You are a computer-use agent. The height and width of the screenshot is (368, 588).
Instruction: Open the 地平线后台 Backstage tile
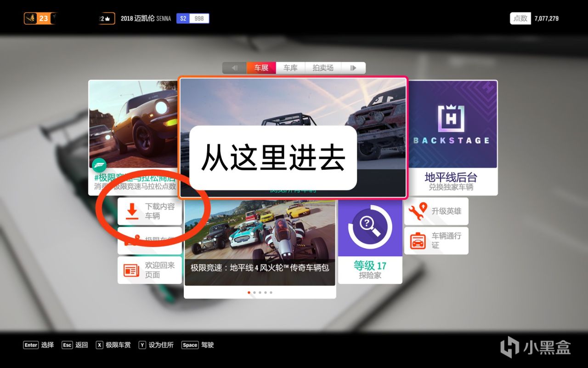(x=452, y=138)
